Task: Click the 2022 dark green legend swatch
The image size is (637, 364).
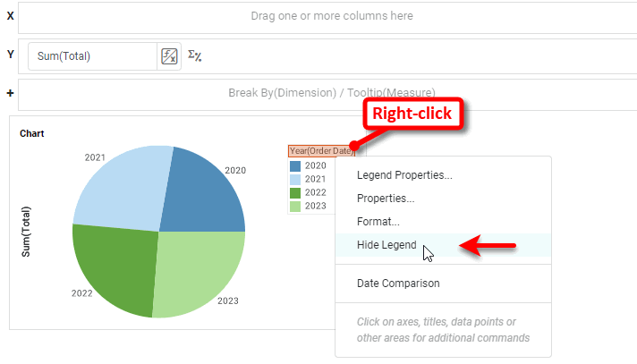Action: pos(295,192)
